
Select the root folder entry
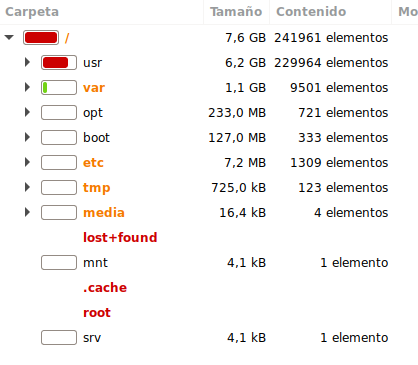click(209, 312)
